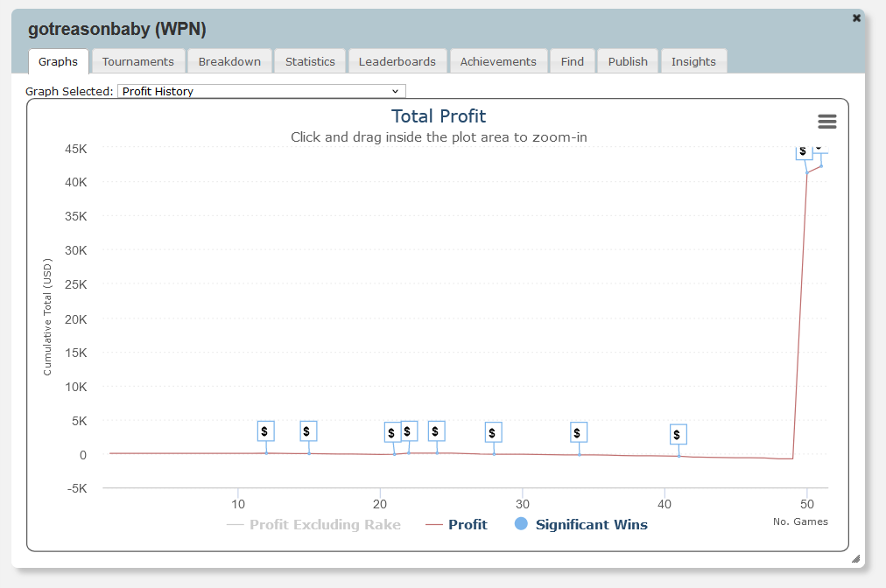Click the significant win marker at game 15

coord(308,431)
